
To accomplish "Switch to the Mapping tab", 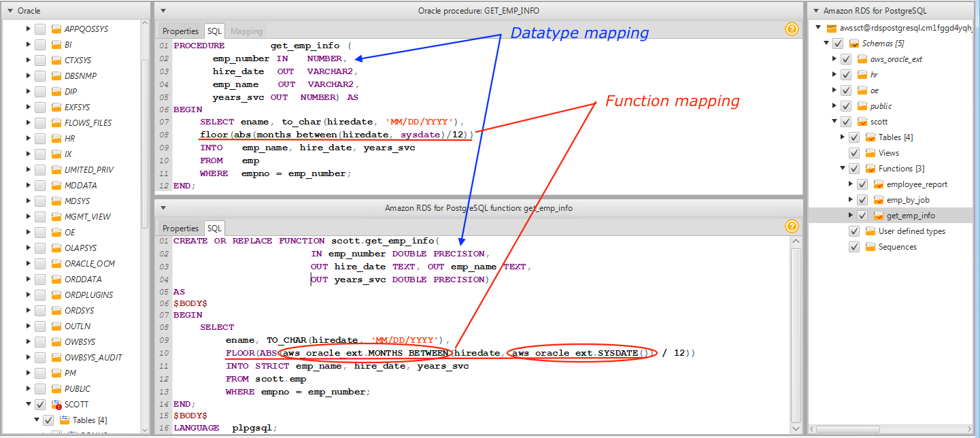I will coord(246,31).
